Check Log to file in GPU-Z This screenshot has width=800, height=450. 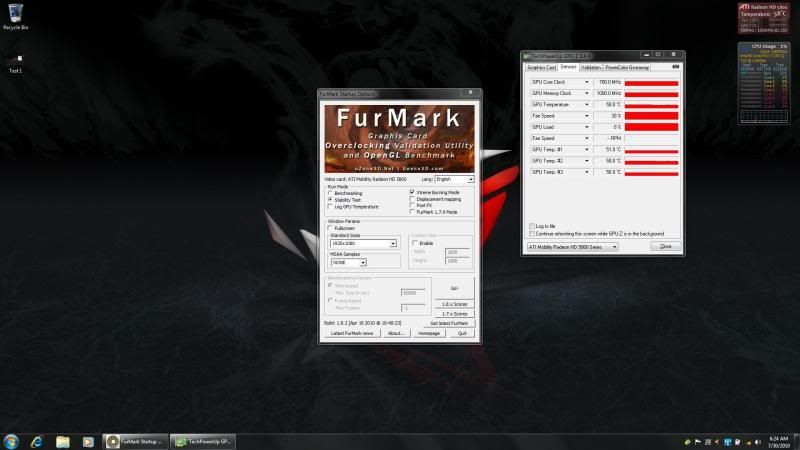(532, 226)
